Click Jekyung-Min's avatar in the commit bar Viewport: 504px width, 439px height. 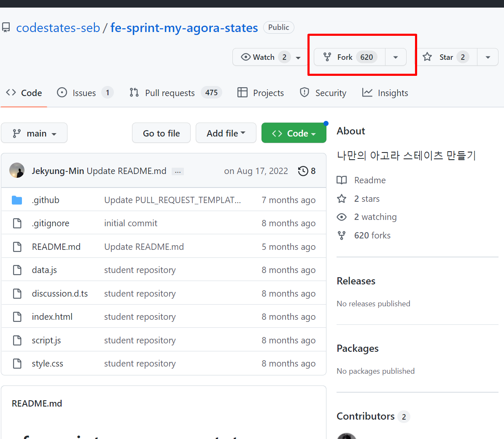coord(17,171)
